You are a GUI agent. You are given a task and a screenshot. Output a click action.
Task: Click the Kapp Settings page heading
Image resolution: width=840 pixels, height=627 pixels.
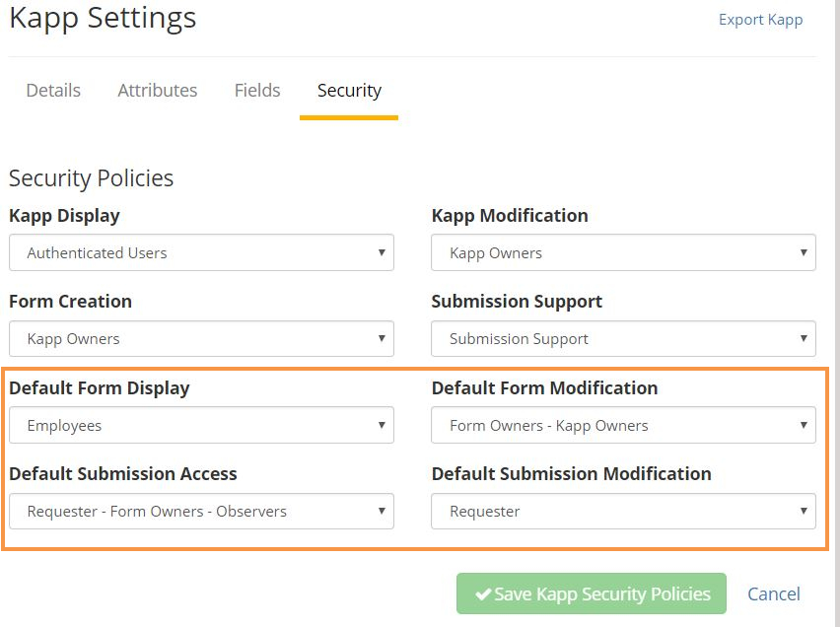tap(103, 18)
